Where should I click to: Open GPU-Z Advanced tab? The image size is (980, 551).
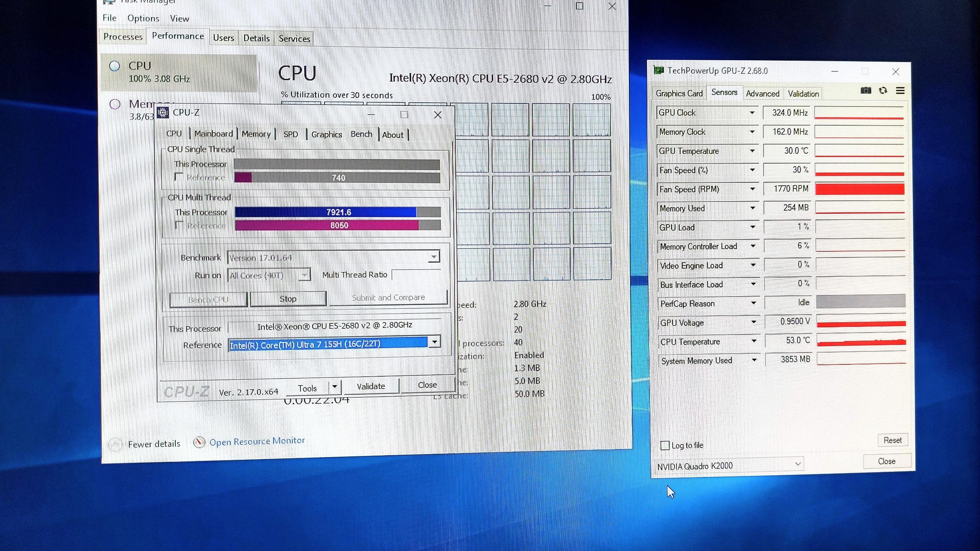(762, 93)
